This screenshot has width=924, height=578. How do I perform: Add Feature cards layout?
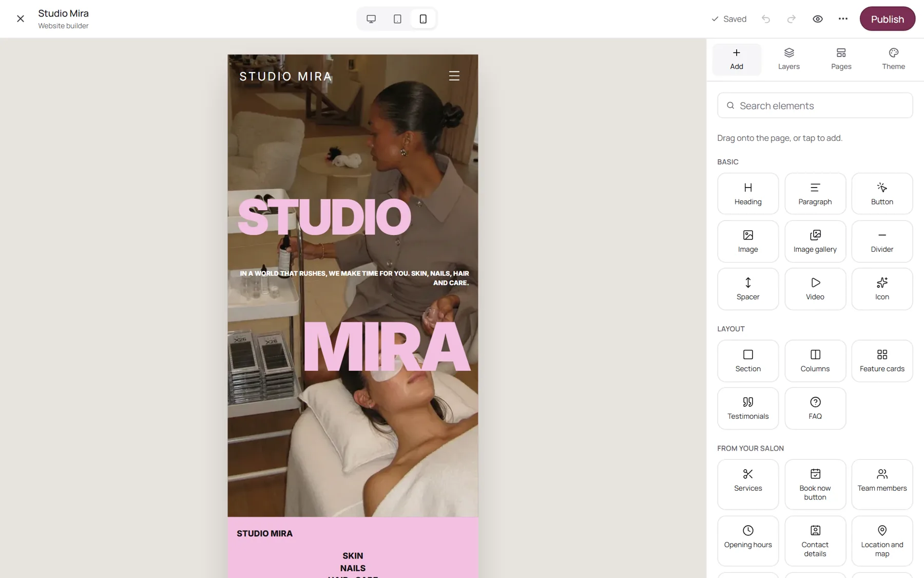click(x=882, y=361)
